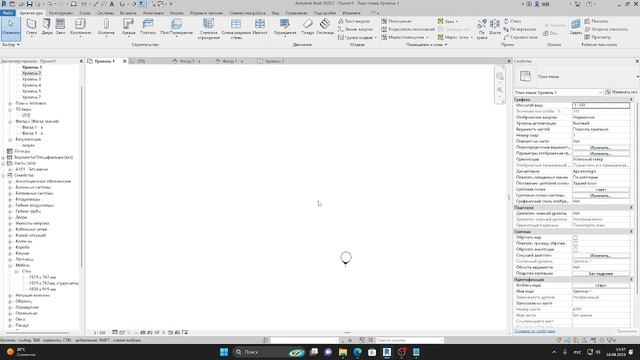Click Apply button in Properties panel

pos(627,331)
